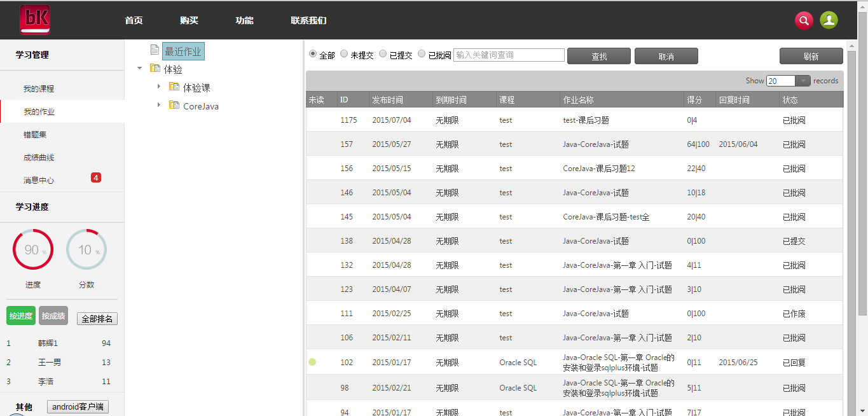The height and width of the screenshot is (416, 868).
Task: Click the green unread dot on row 102
Action: (x=312, y=362)
